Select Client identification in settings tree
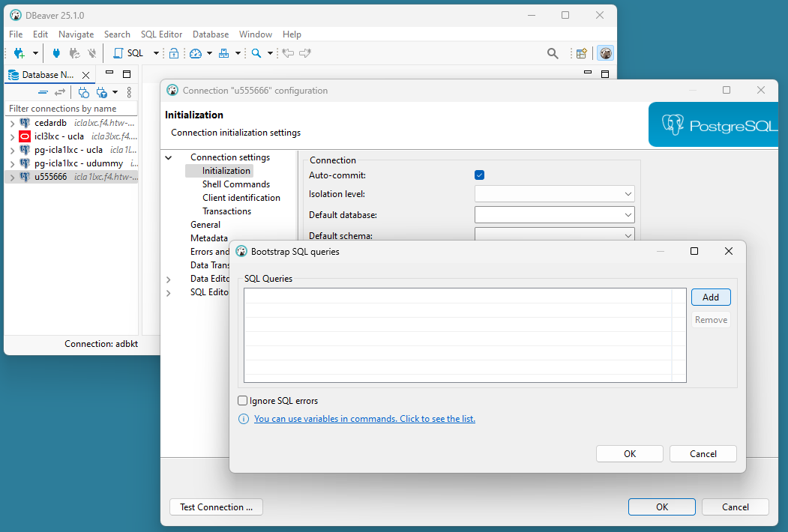Image resolution: width=788 pixels, height=532 pixels. (x=241, y=198)
